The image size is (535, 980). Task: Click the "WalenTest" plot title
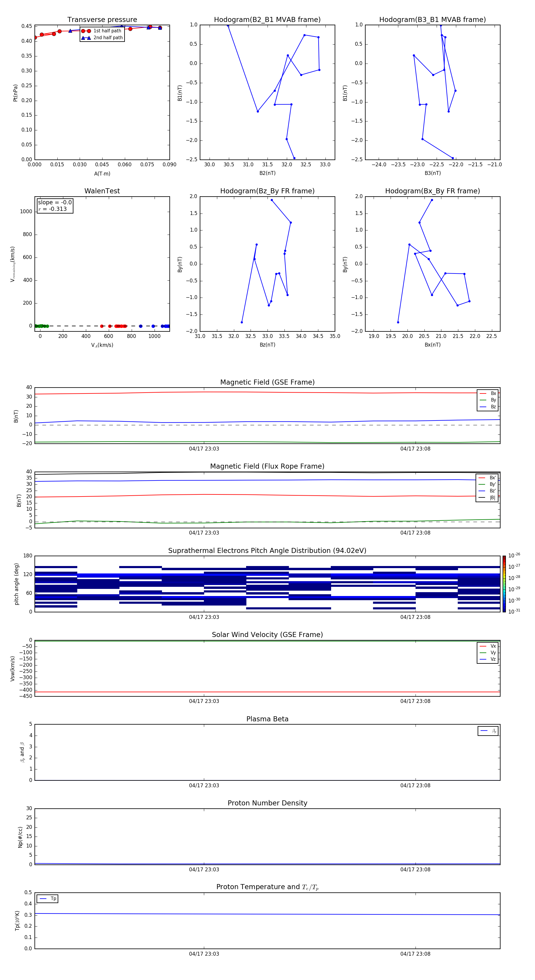coord(102,191)
